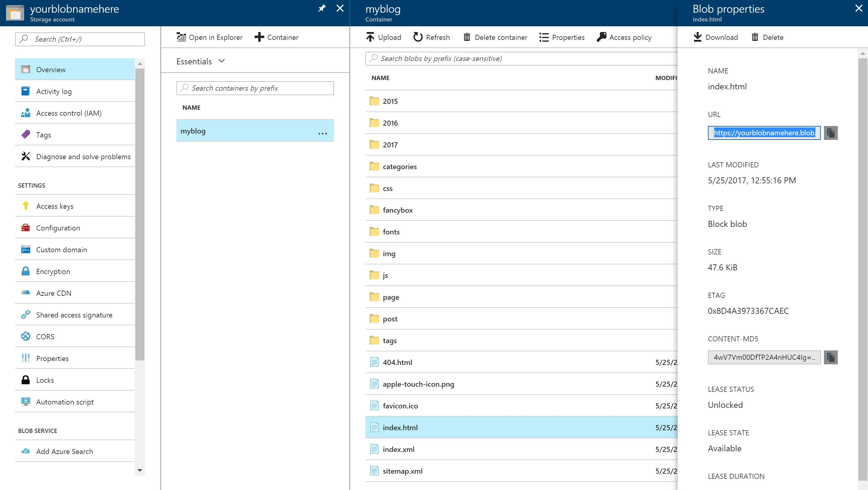Open Access keys settings

pos(75,206)
